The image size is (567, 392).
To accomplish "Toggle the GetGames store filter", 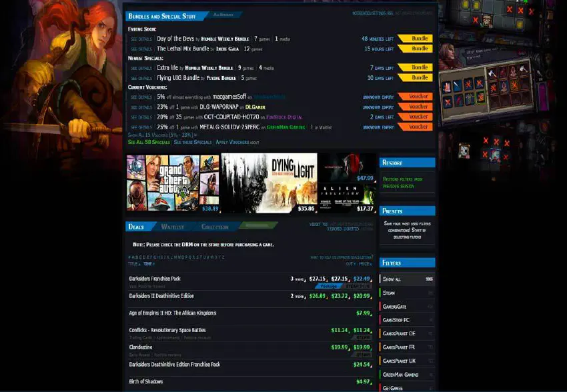I will tap(407, 387).
